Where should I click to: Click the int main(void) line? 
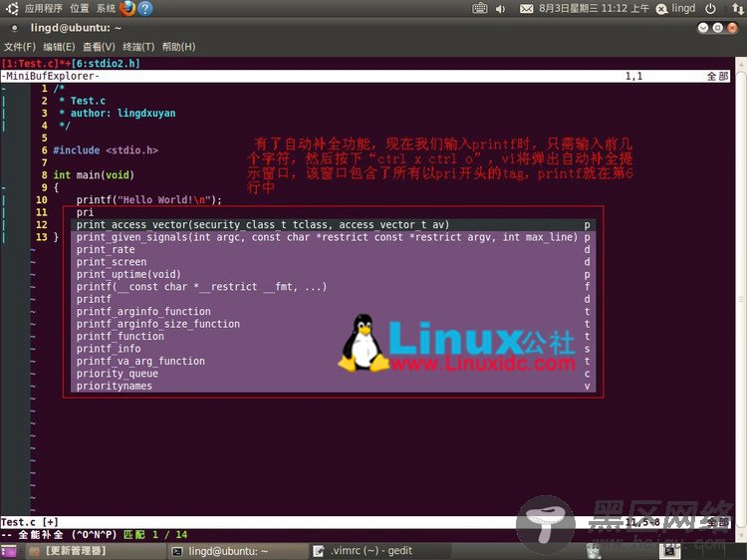(x=94, y=175)
